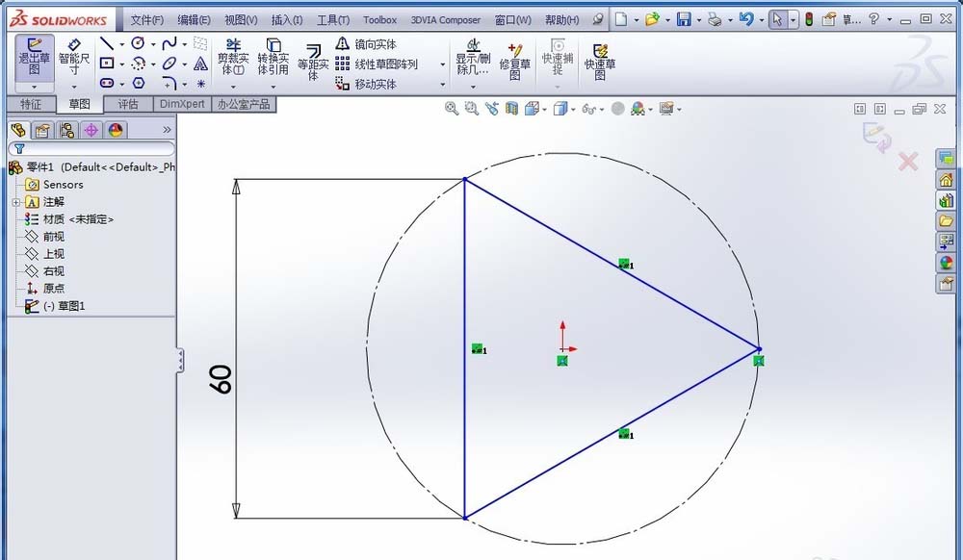Click Convert Entities (转换实体引用) tool
The width and height of the screenshot is (963, 560).
coord(272,56)
